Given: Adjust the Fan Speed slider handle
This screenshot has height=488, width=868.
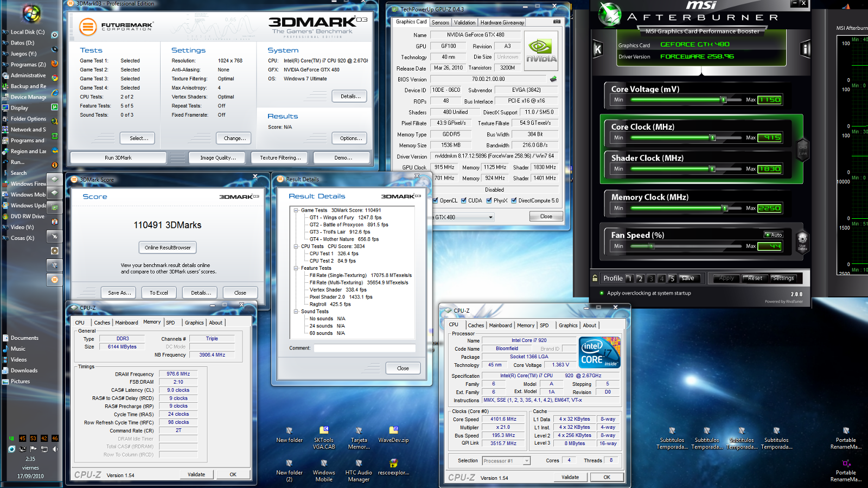Looking at the screenshot, I should pyautogui.click(x=652, y=246).
